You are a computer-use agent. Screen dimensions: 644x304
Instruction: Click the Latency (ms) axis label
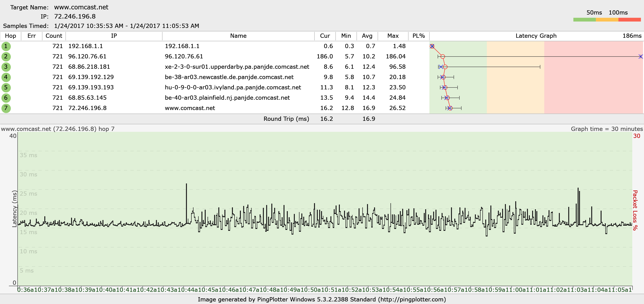15,209
